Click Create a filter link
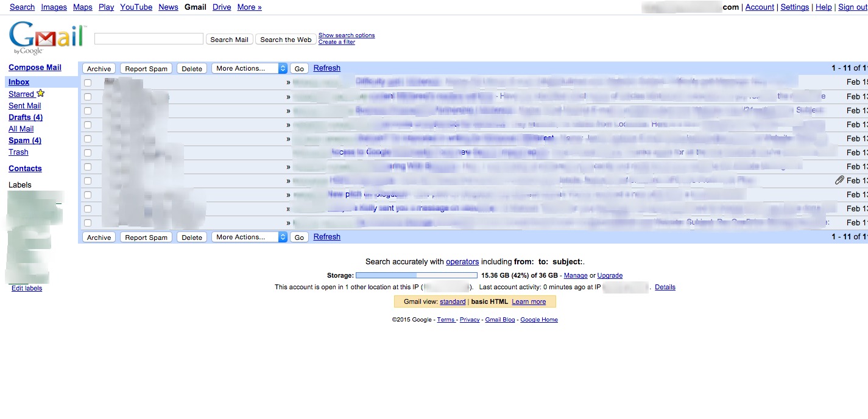The width and height of the screenshot is (868, 419). point(337,42)
